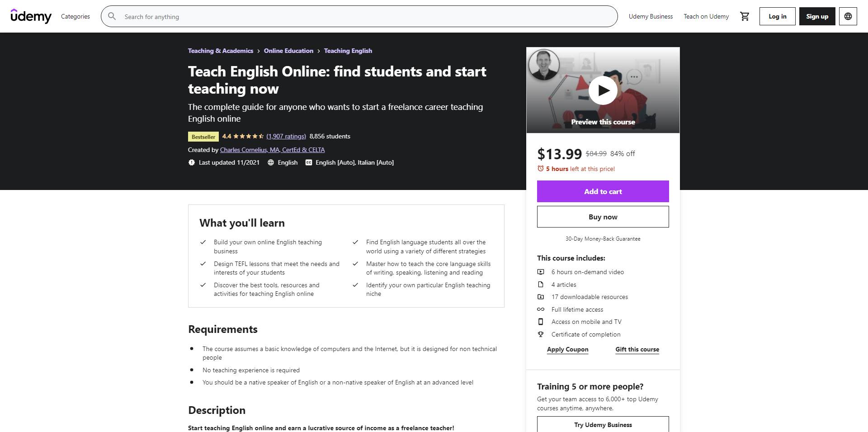This screenshot has width=868, height=432.
Task: Click the Preview this course label
Action: tap(603, 122)
